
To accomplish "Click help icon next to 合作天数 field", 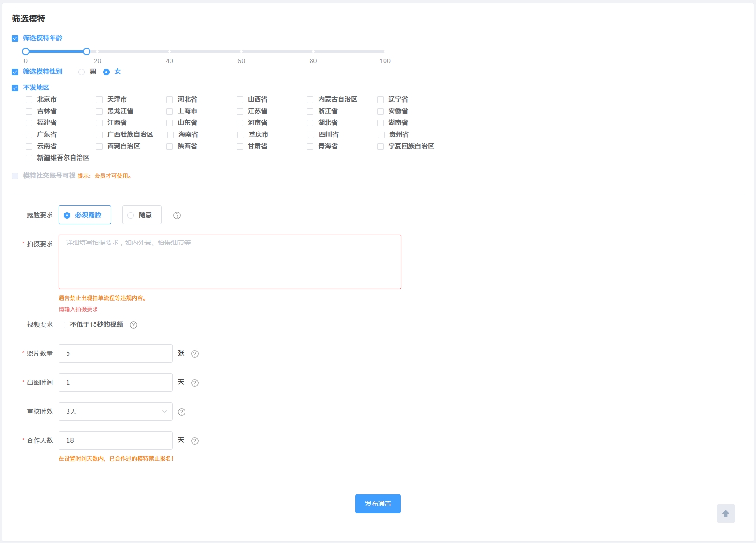I will click(195, 441).
